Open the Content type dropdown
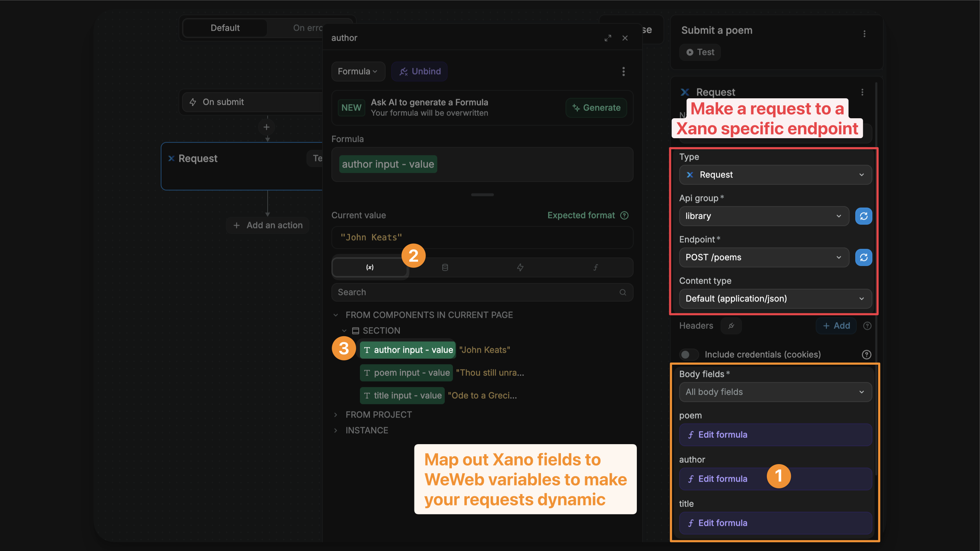Screen dimensions: 980x551 pyautogui.click(x=775, y=299)
